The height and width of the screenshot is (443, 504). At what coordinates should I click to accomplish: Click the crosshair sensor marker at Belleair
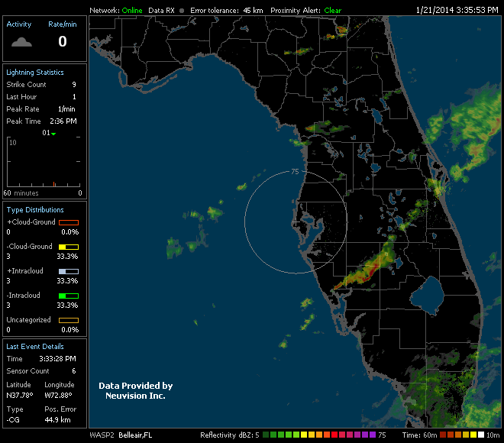(x=296, y=221)
